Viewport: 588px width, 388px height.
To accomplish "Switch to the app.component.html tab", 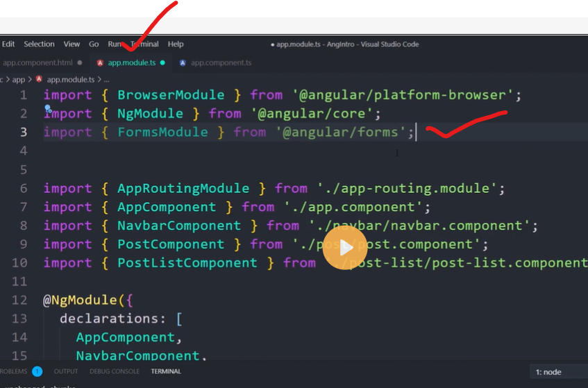I will [x=37, y=62].
